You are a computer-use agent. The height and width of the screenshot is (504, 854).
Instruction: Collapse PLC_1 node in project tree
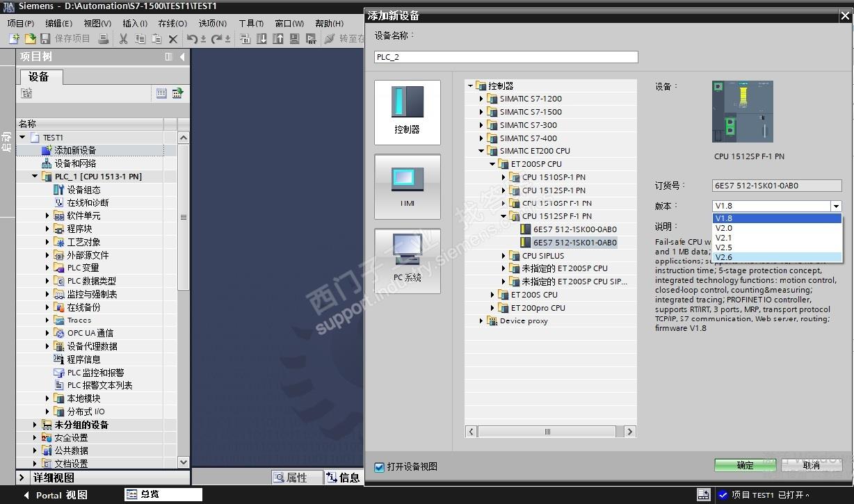pyautogui.click(x=35, y=177)
